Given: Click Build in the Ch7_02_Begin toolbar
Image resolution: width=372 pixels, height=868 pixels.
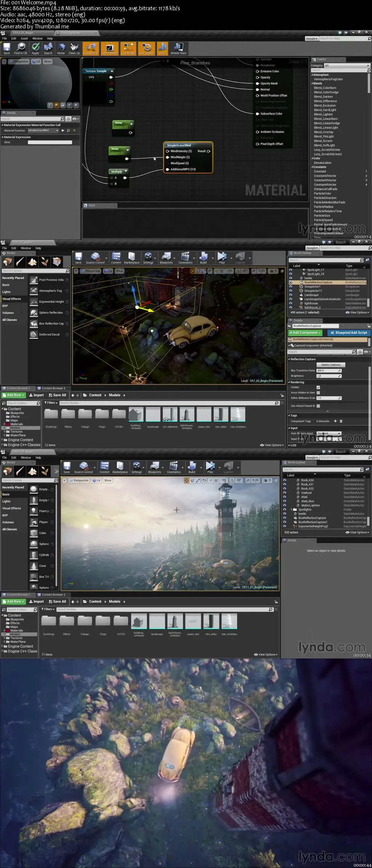Looking at the screenshot, I should pyautogui.click(x=203, y=258).
